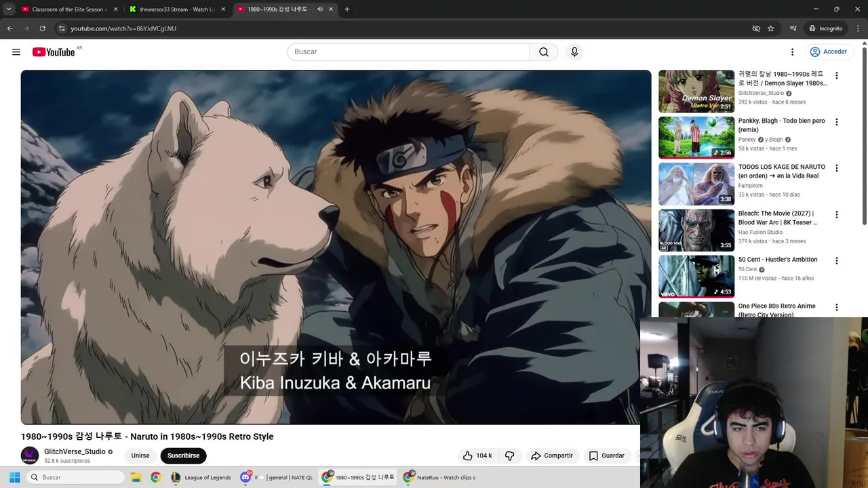Open the Demon Slayer 1980~1990s video title

(x=783, y=79)
